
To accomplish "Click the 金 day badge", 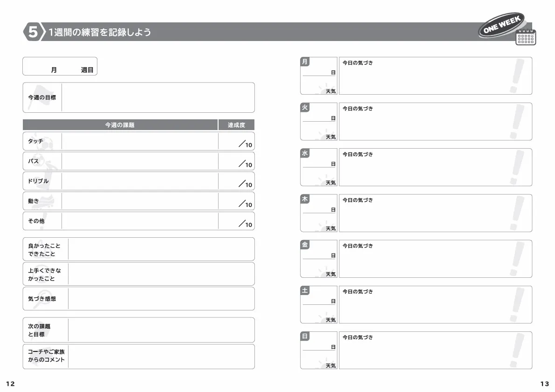I will point(305,245).
